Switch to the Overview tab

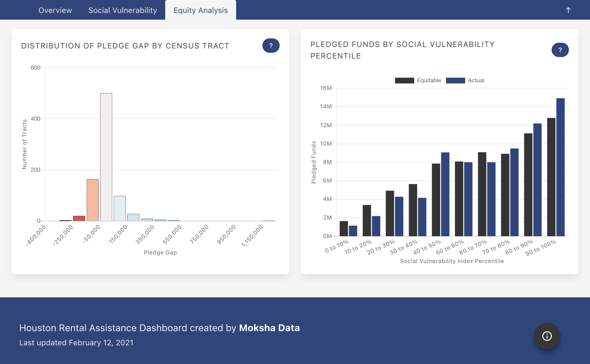[x=55, y=10]
